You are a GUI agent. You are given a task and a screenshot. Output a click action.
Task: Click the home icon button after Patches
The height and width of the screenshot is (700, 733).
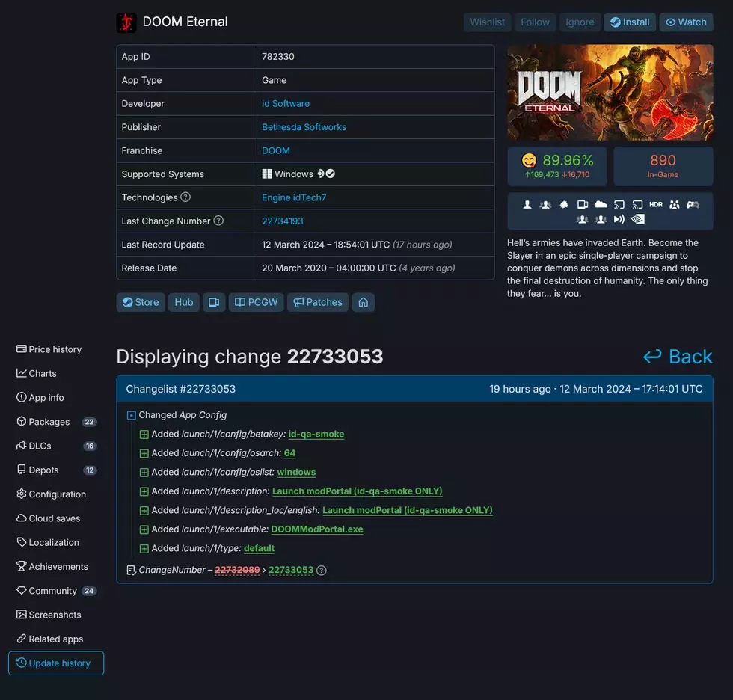[364, 302]
